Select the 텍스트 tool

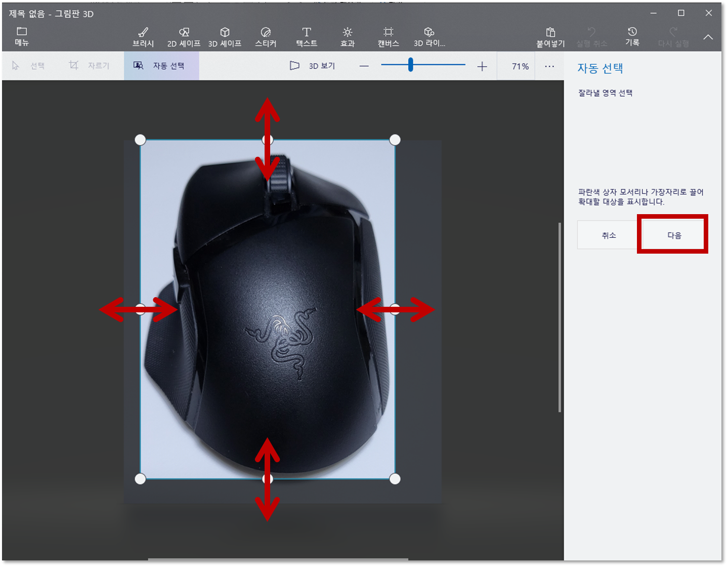[x=307, y=37]
